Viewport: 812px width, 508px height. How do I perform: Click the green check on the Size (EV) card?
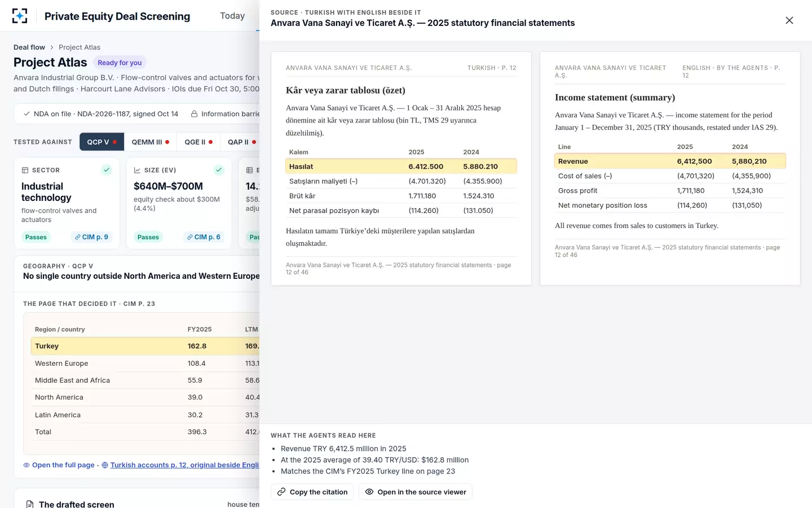tap(219, 170)
